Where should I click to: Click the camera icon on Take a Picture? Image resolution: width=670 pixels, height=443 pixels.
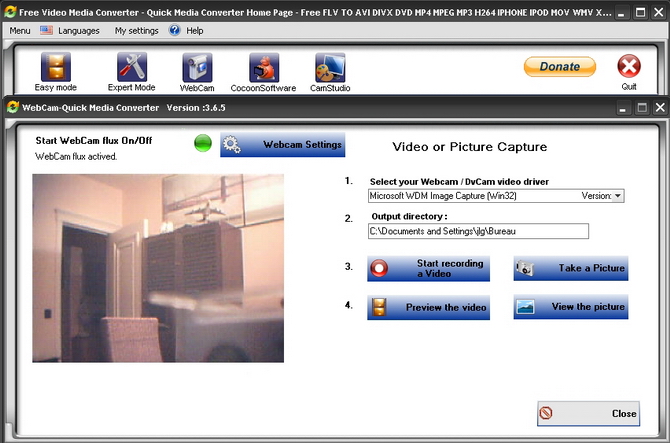(x=525, y=268)
